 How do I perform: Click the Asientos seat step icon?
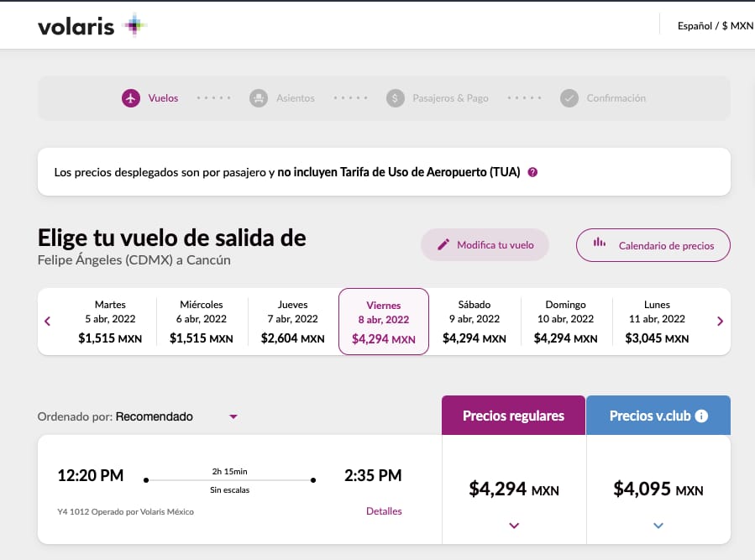[259, 98]
